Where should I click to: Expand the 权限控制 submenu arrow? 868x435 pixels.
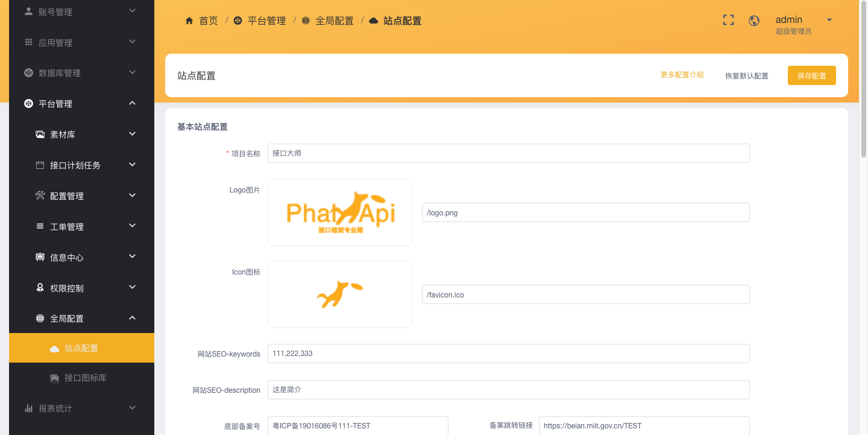click(x=133, y=287)
